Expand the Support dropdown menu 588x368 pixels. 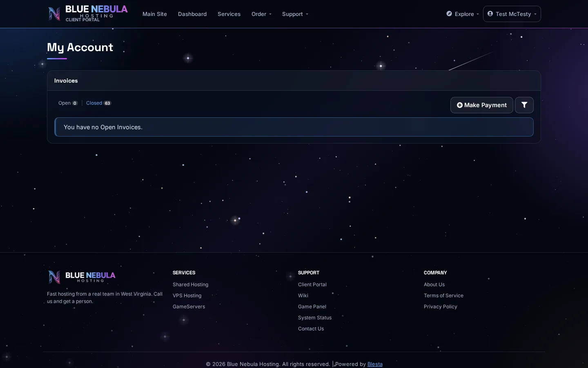[x=295, y=14]
